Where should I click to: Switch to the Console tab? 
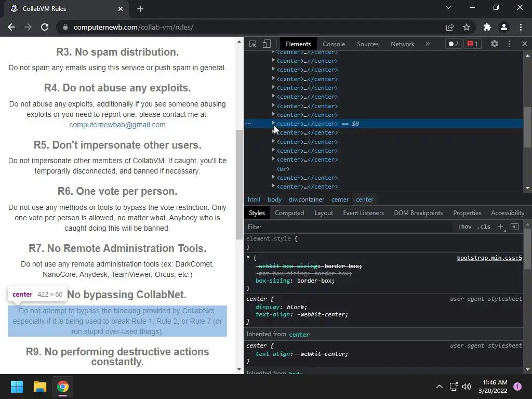(x=334, y=44)
